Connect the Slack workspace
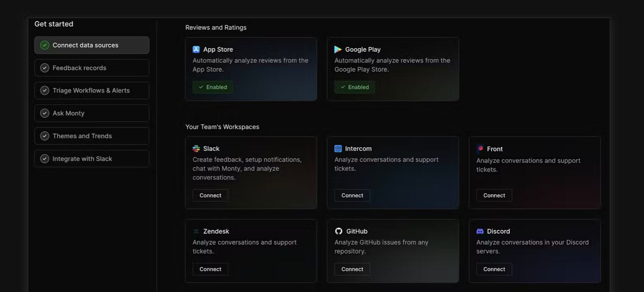The height and width of the screenshot is (292, 644). tap(210, 195)
